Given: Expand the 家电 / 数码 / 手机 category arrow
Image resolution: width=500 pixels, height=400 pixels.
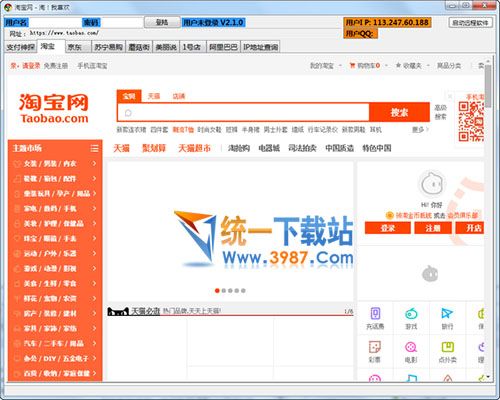Looking at the screenshot, I should tap(94, 208).
